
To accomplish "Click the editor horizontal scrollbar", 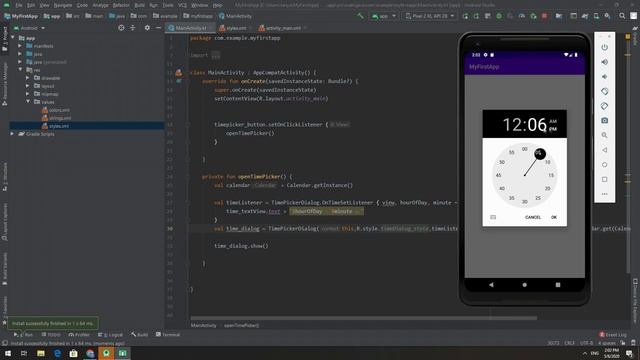I will click(363, 318).
